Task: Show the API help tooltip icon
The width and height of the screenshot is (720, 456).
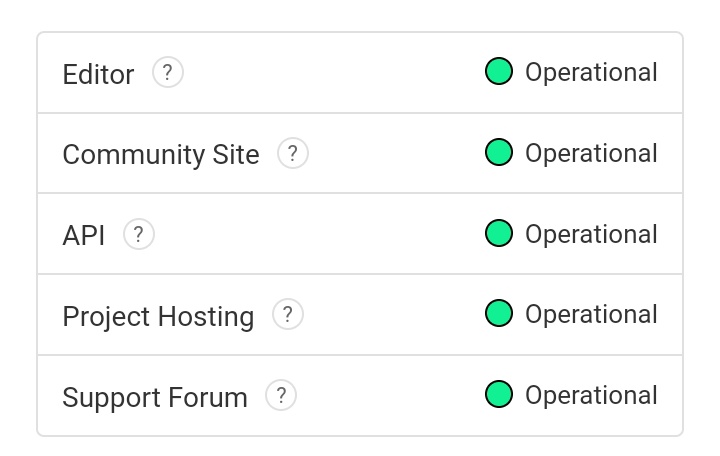Action: (x=139, y=234)
